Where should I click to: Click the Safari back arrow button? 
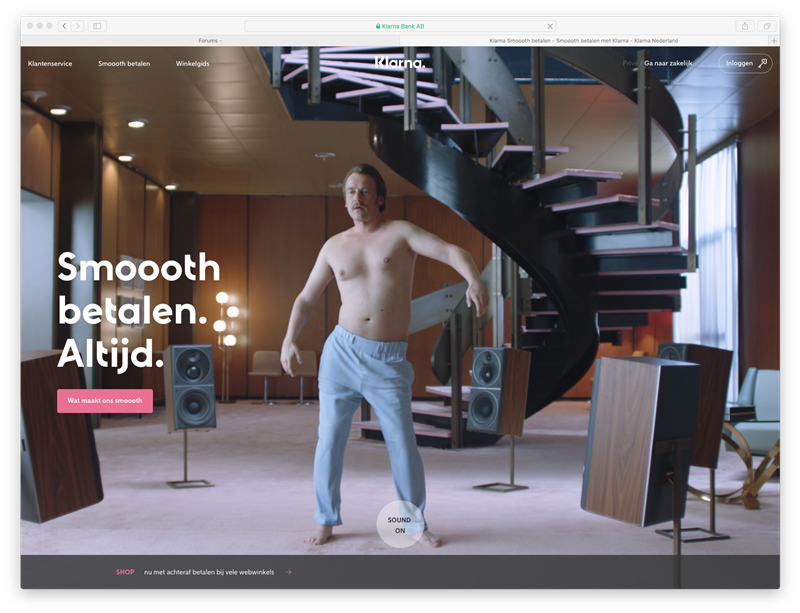(64, 25)
